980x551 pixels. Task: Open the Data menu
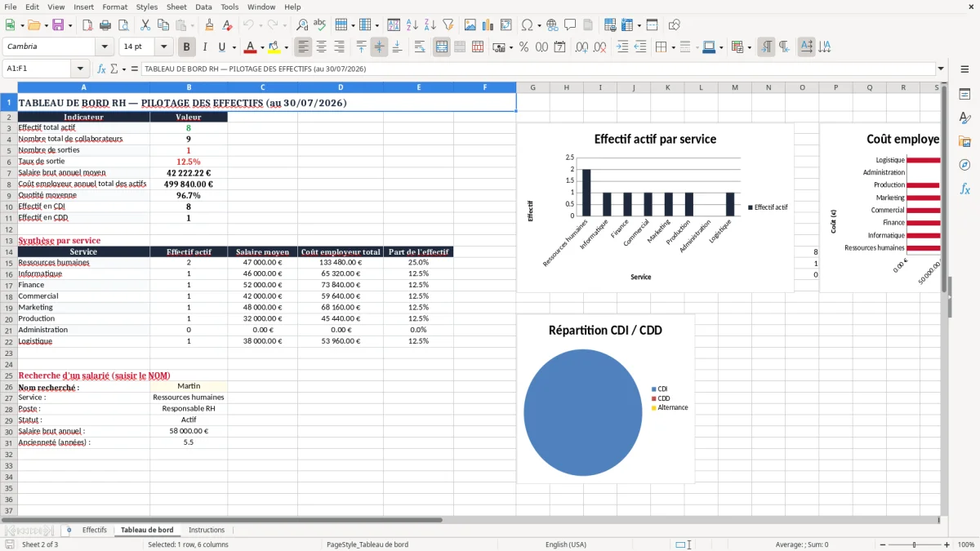click(x=203, y=7)
